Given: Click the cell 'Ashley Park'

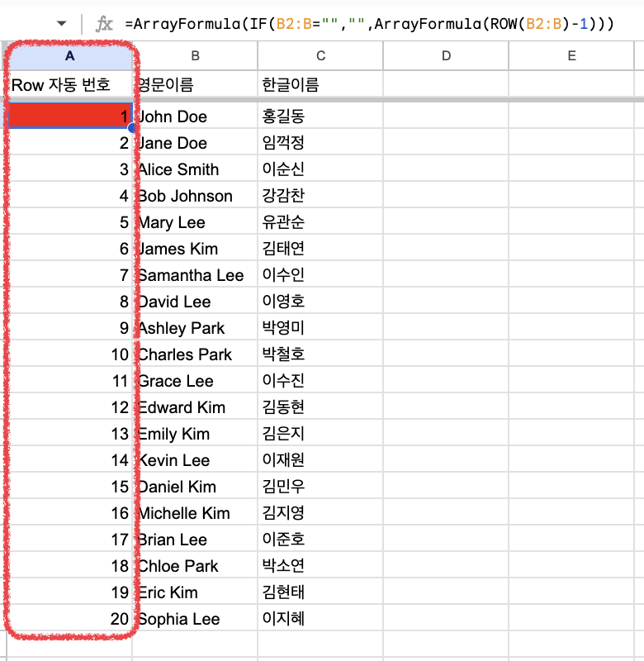Looking at the screenshot, I should tap(195, 328).
